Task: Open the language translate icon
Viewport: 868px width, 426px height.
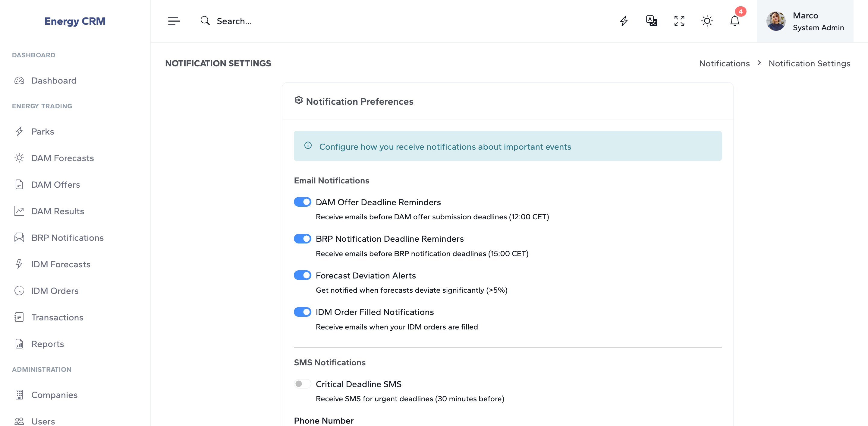Action: [651, 21]
